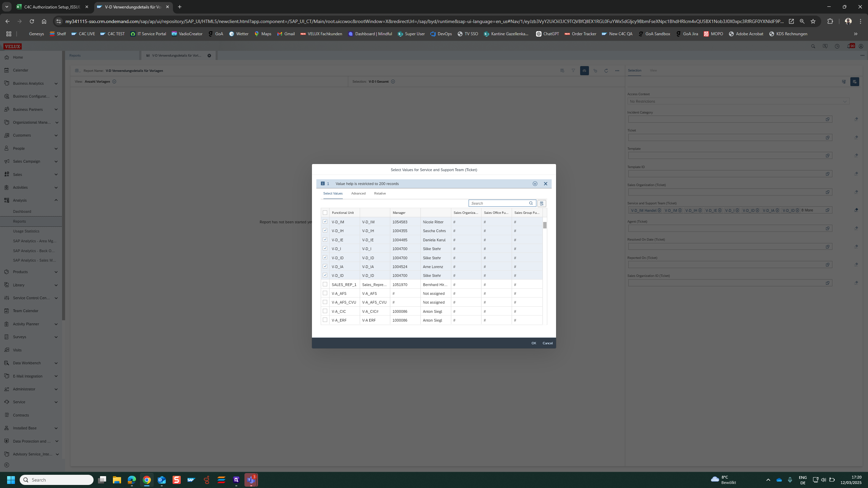Tick the select-all header checkbox
The height and width of the screenshot is (488, 868).
tap(325, 213)
